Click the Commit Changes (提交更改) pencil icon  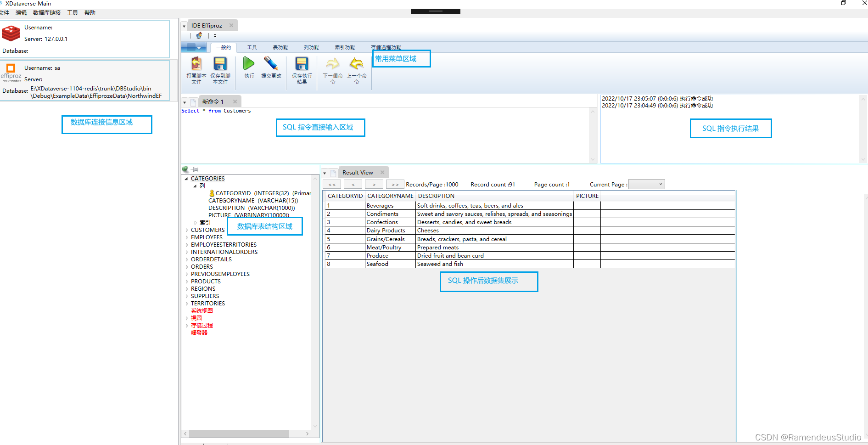click(271, 63)
